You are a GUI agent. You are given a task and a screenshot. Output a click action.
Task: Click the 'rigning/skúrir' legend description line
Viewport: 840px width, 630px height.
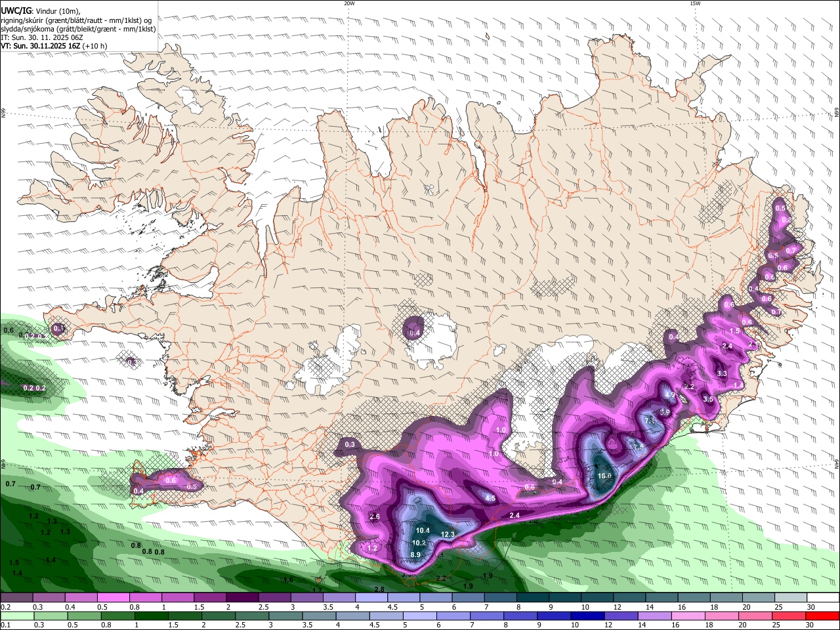pyautogui.click(x=76, y=20)
